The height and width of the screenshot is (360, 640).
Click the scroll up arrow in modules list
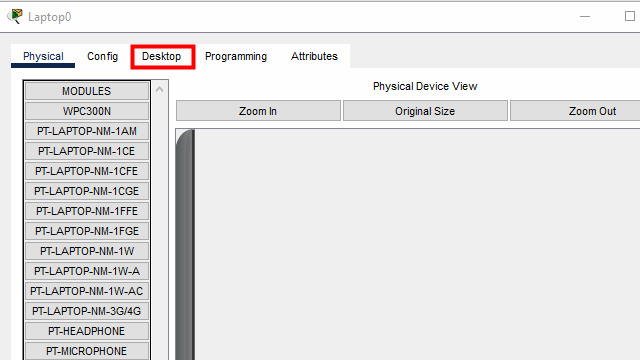coord(160,89)
